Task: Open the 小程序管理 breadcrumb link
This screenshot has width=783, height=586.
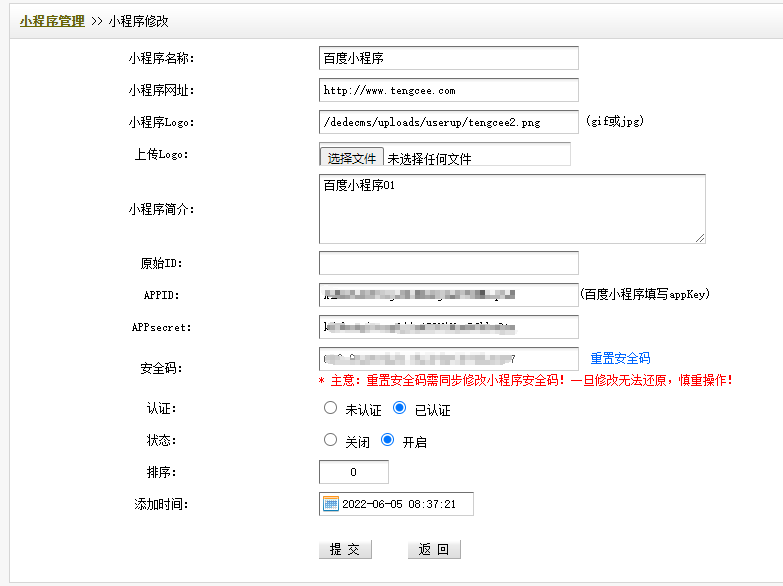Action: pyautogui.click(x=52, y=20)
